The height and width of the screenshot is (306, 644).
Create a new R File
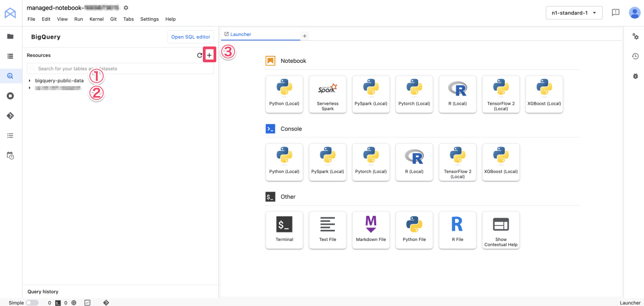click(x=458, y=230)
